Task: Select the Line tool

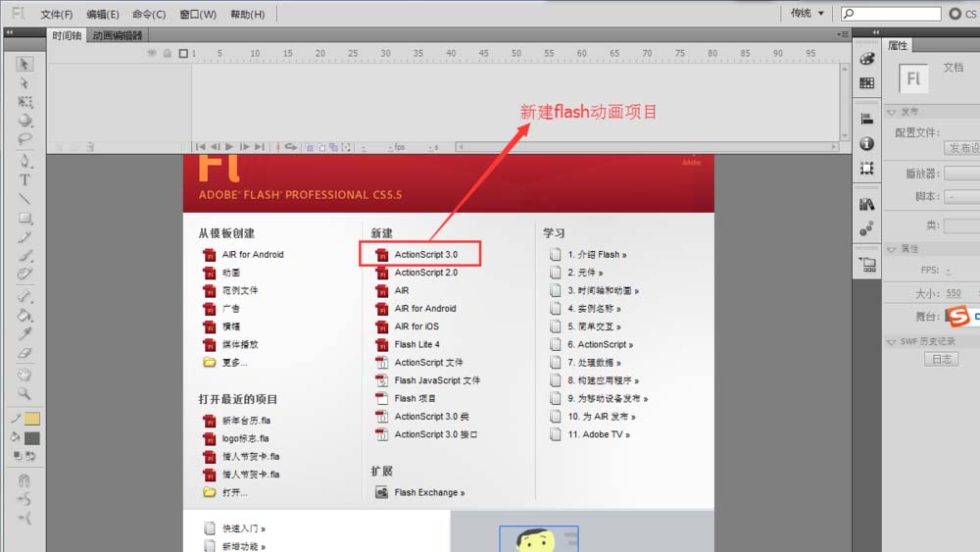Action: [24, 199]
